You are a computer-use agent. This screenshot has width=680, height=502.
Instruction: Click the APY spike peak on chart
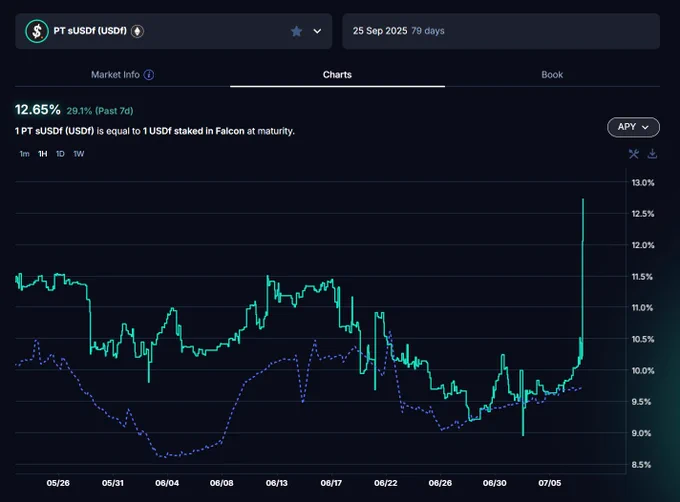583,200
